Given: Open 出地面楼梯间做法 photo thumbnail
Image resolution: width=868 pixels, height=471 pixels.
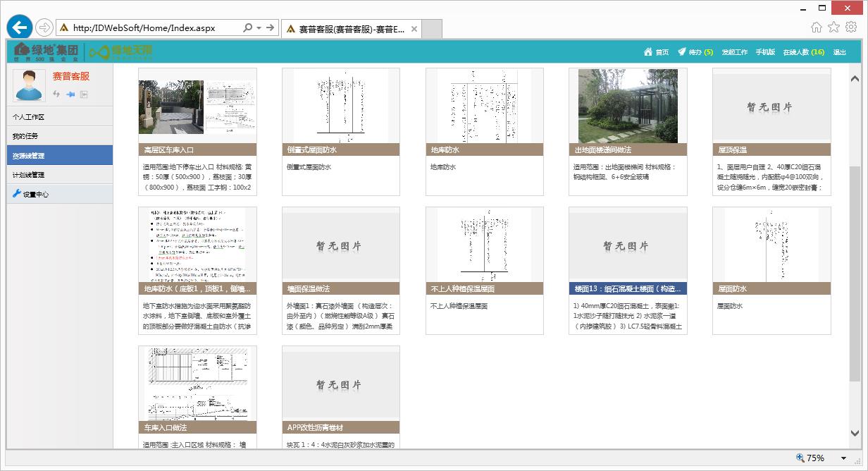Looking at the screenshot, I should pyautogui.click(x=628, y=106).
